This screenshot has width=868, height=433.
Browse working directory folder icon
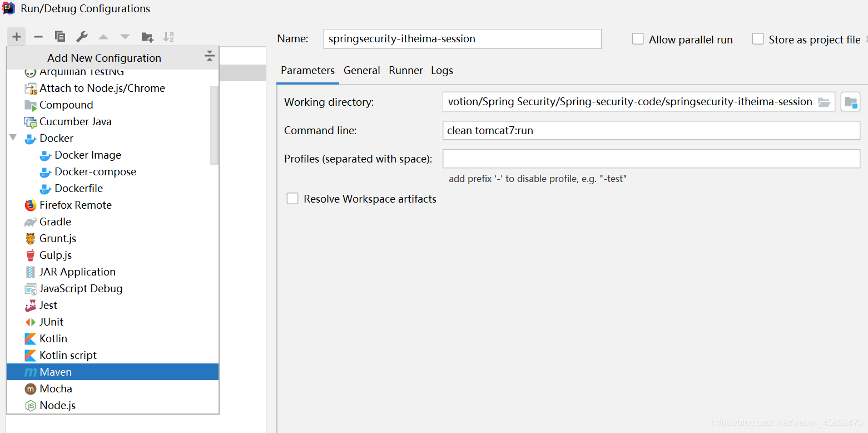824,102
